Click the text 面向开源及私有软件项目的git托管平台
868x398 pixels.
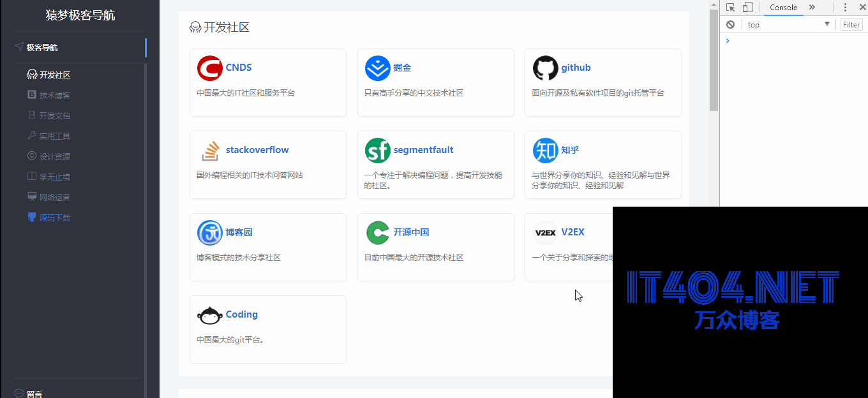click(598, 93)
